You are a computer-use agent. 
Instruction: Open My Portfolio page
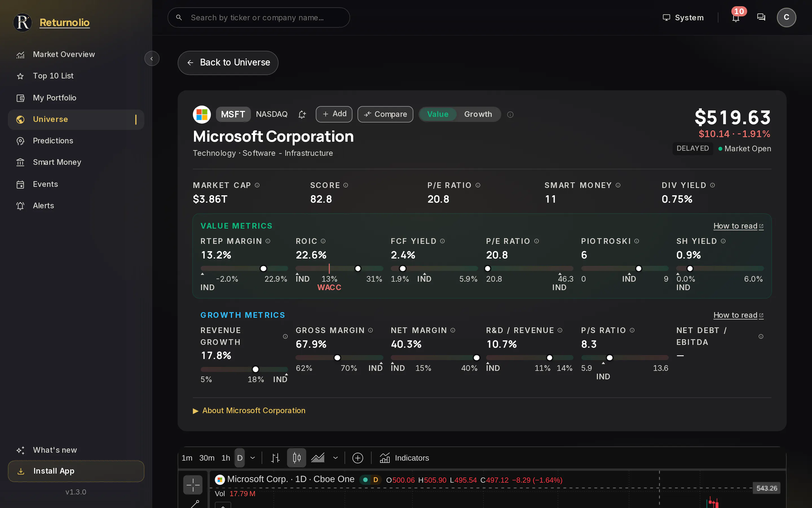point(76,98)
